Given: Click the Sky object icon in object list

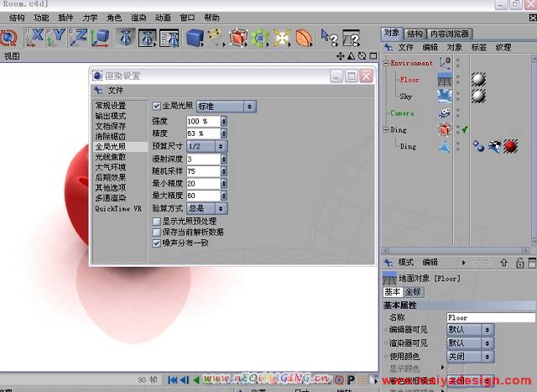Looking at the screenshot, I should (x=444, y=96).
